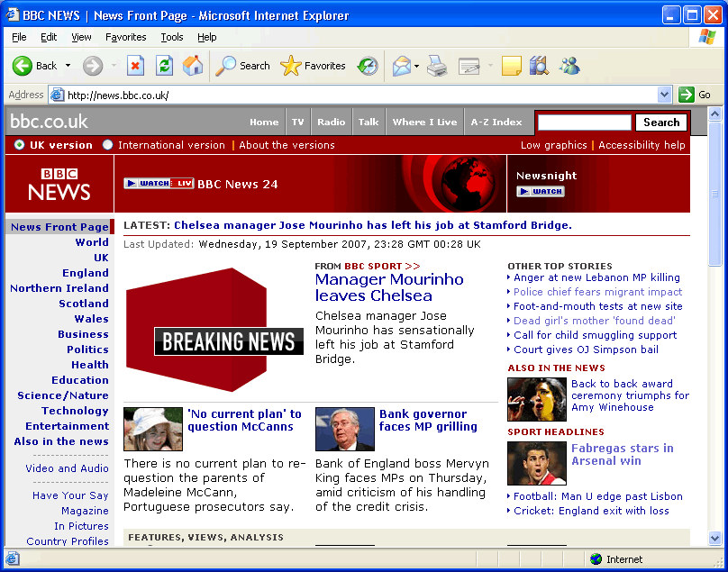Click the Messenger icon in the toolbar
The width and height of the screenshot is (728, 572).
pos(569,66)
